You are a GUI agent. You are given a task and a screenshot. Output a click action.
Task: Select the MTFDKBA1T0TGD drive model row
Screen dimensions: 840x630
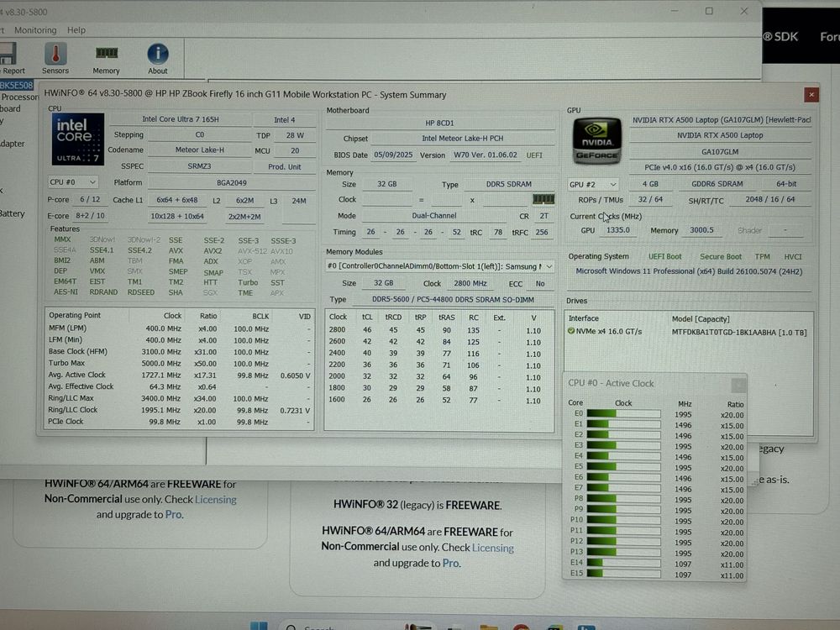688,332
